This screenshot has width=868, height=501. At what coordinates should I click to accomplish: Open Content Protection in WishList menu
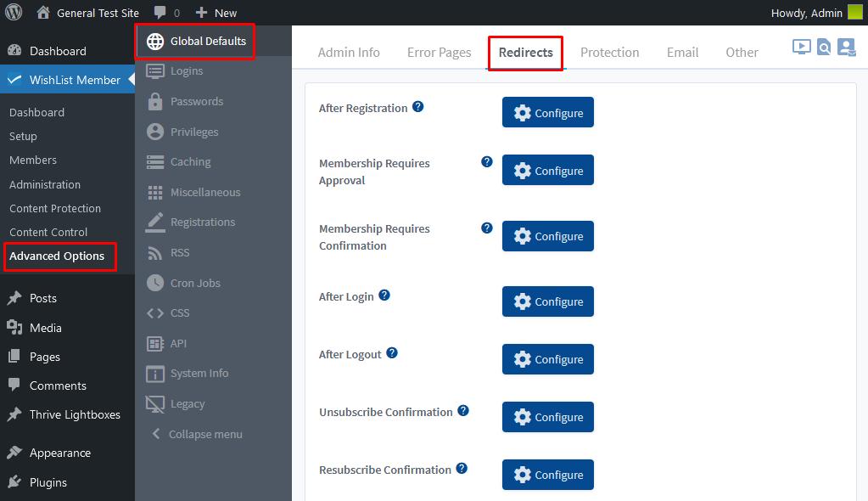55,208
